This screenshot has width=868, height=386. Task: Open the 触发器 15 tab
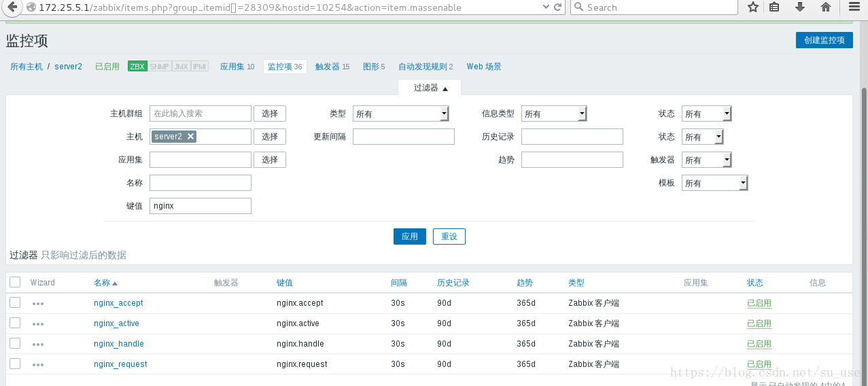tap(332, 67)
